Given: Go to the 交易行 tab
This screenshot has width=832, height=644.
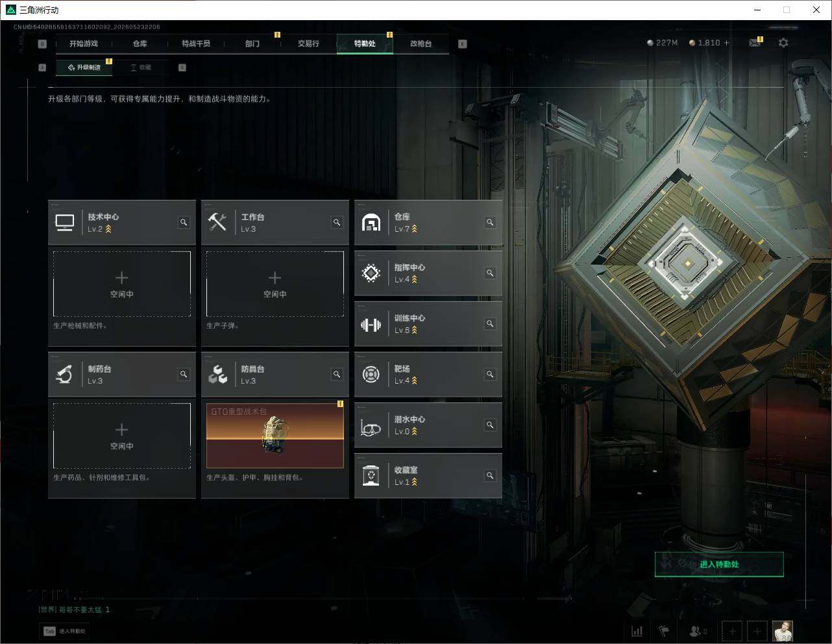Looking at the screenshot, I should pyautogui.click(x=308, y=43).
